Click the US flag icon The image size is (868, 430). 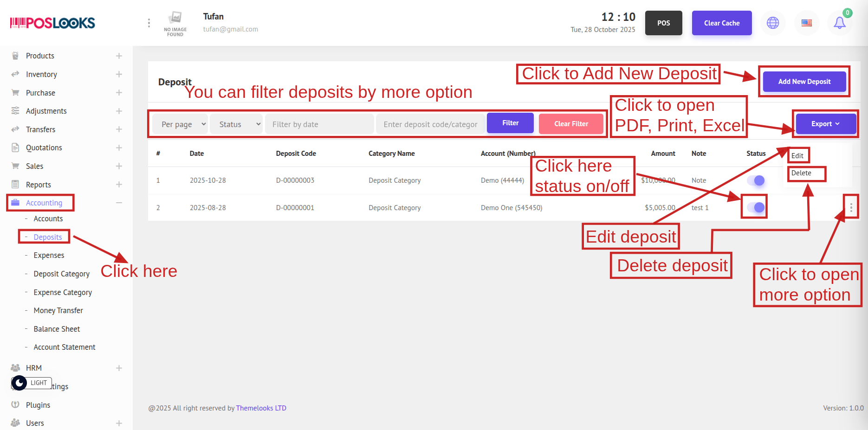pos(806,23)
